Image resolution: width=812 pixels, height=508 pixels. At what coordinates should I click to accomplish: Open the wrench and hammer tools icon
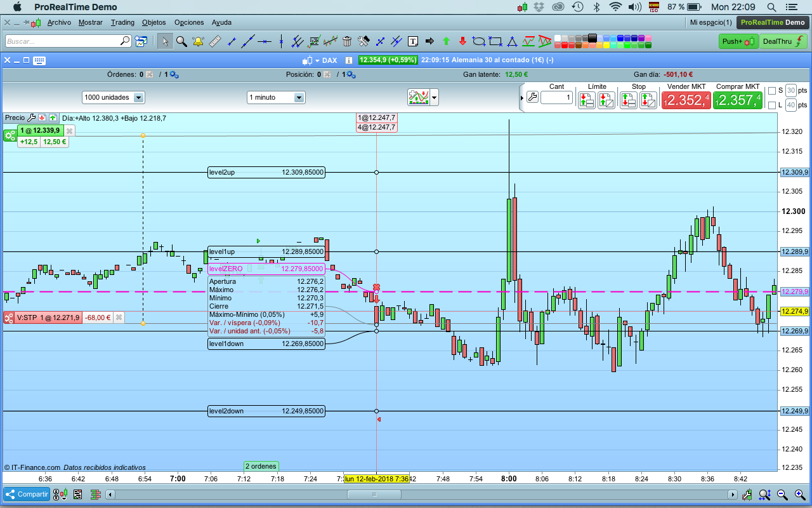[x=363, y=41]
